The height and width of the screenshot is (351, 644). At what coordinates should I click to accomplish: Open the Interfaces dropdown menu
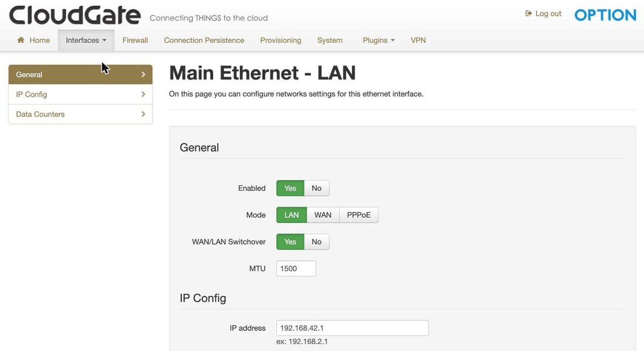tap(86, 40)
